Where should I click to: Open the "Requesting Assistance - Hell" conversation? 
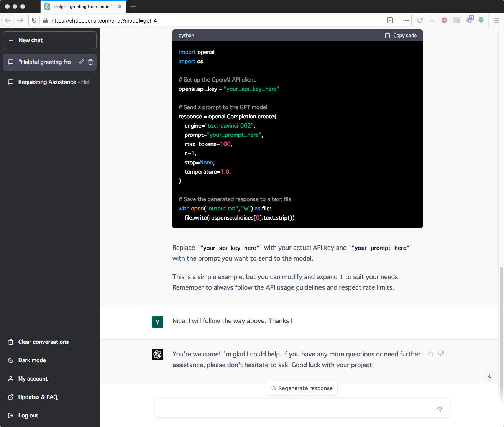[x=50, y=82]
